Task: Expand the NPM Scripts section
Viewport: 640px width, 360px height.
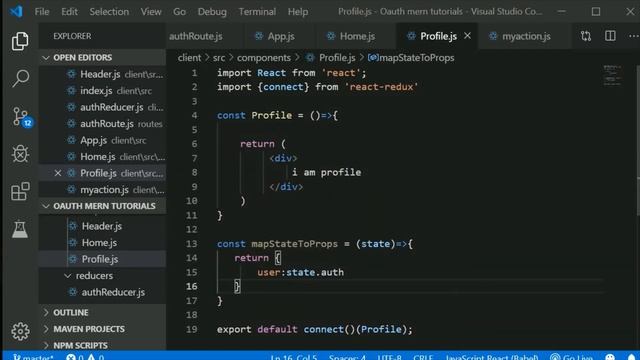Action: click(102, 345)
